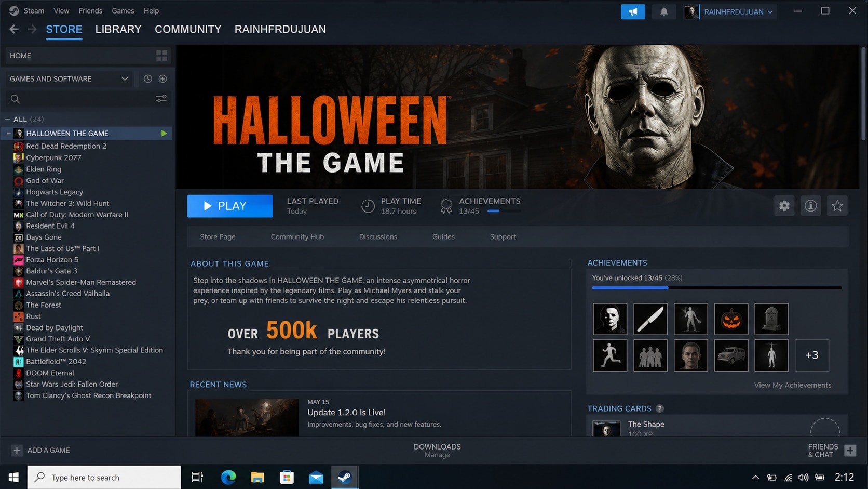Go forward with the right arrow
The width and height of the screenshot is (868, 489).
[32, 29]
